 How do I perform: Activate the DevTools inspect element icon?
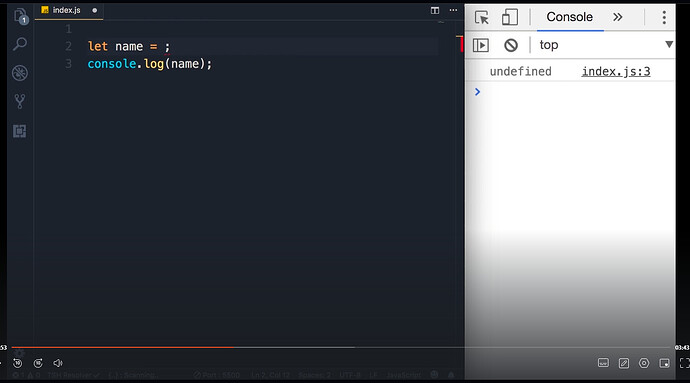pyautogui.click(x=482, y=18)
